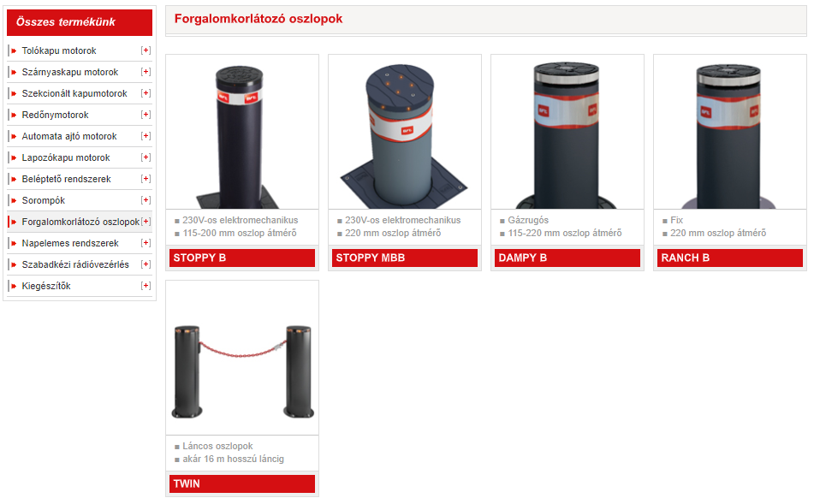This screenshot has height=504, width=814.
Task: Expand Szárnyaskapu motorok submenu
Action: pyautogui.click(x=146, y=72)
